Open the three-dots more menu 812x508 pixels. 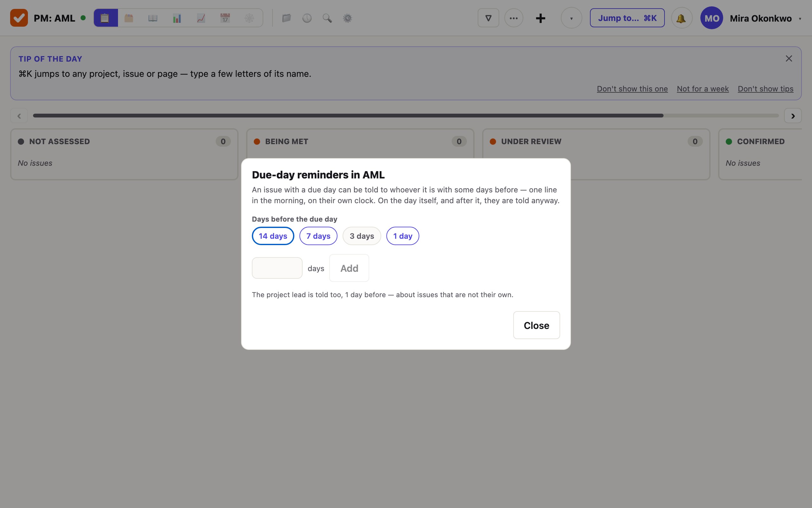(514, 18)
